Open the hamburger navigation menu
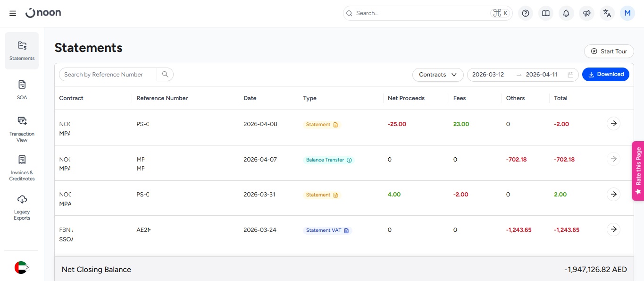The image size is (644, 281). pyautogui.click(x=13, y=13)
